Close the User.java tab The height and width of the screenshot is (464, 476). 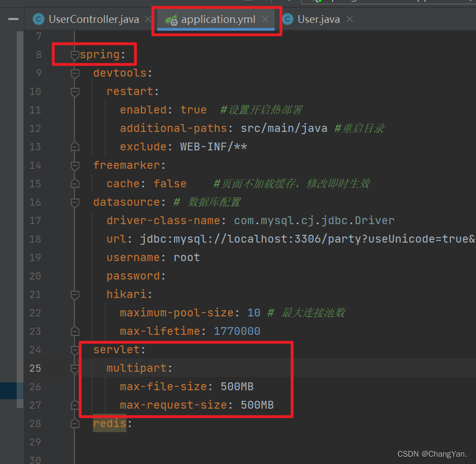[350, 18]
